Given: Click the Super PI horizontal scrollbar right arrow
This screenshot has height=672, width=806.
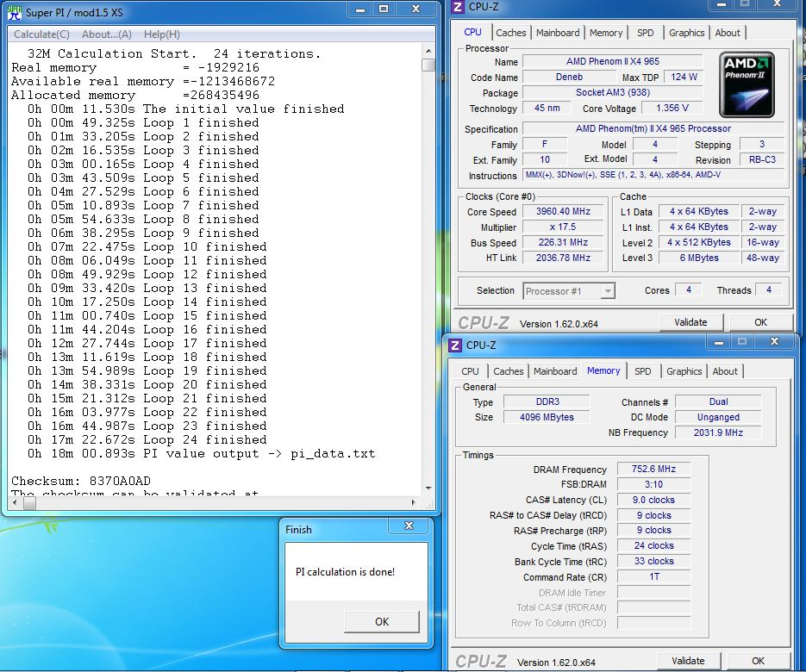Looking at the screenshot, I should [414, 502].
